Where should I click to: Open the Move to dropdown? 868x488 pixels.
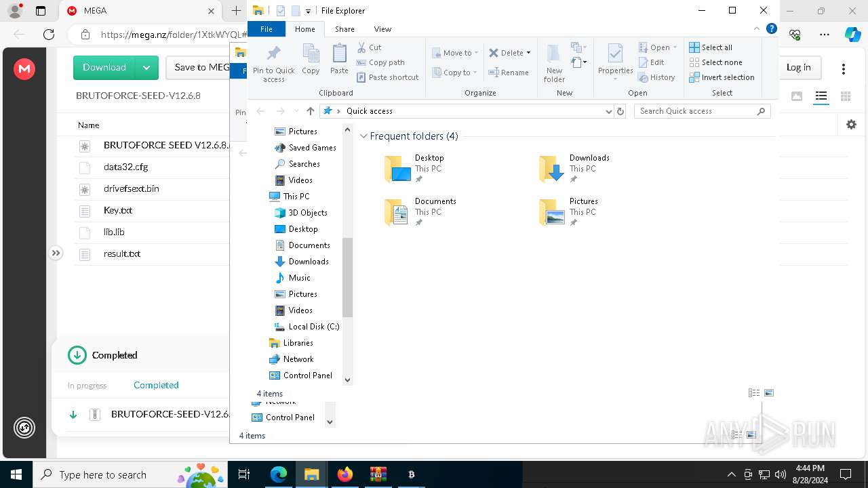(455, 53)
